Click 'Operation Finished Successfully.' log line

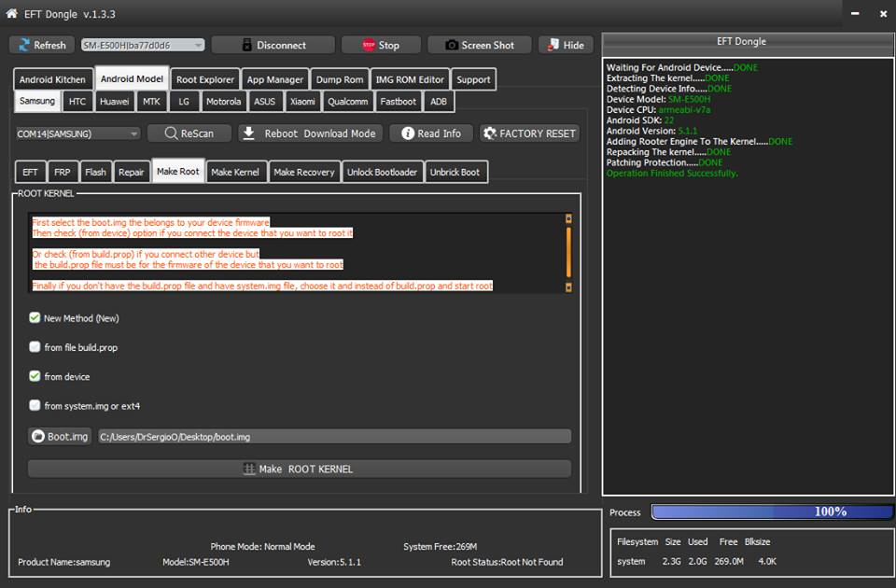[x=672, y=174]
